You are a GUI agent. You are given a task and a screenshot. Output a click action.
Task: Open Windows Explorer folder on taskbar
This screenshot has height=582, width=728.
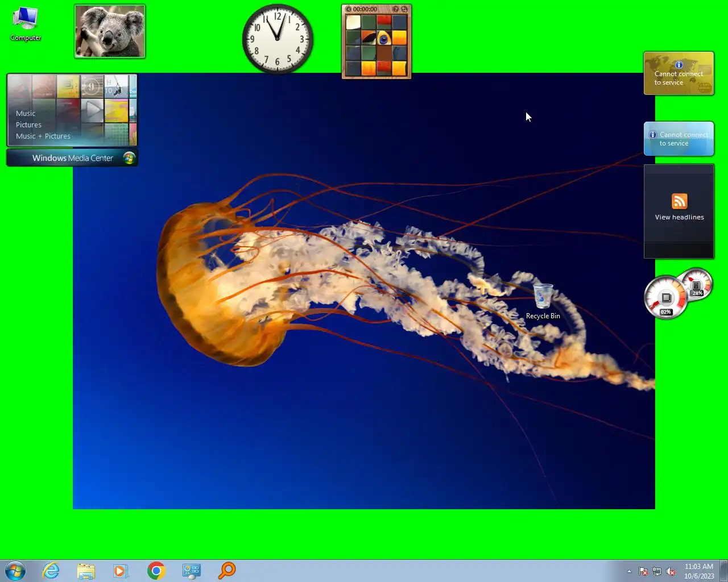pos(86,571)
